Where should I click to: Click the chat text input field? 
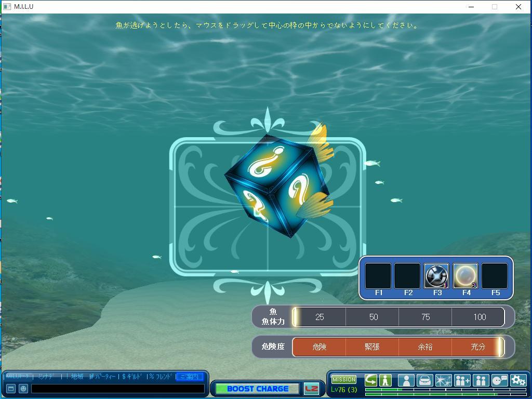click(117, 388)
